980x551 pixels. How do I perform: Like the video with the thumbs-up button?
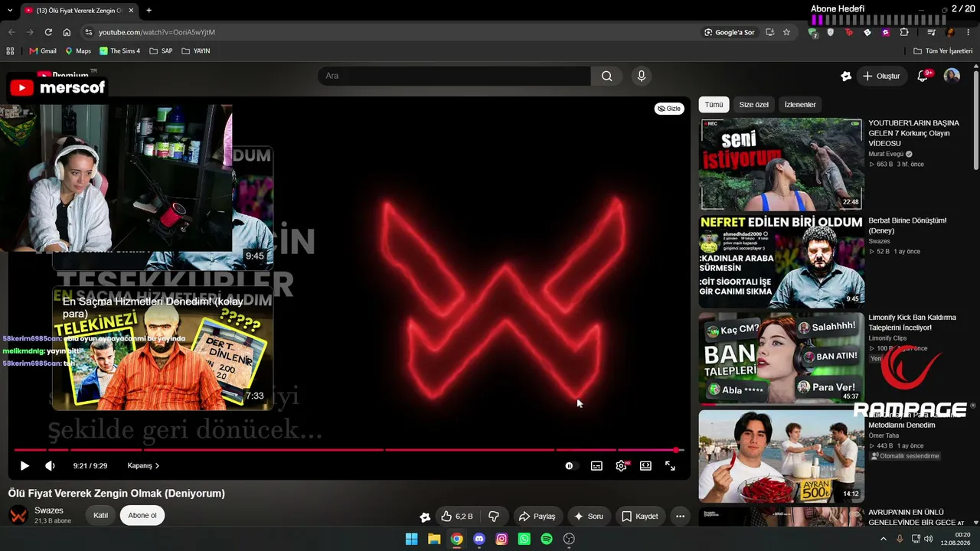tap(457, 517)
